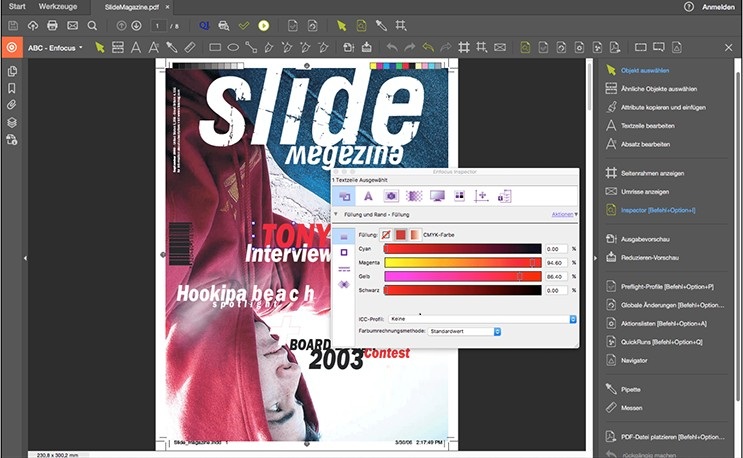Pick the eyedropper tool in Enfocus toolbar

tap(172, 47)
